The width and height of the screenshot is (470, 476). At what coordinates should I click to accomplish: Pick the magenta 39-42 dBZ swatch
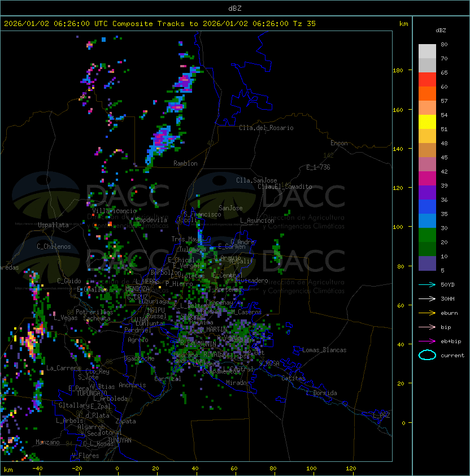pos(427,179)
